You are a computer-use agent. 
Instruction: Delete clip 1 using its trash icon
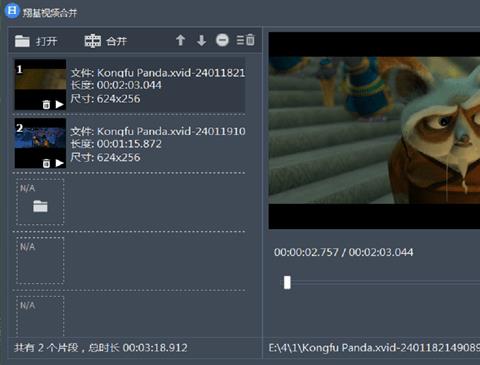click(x=46, y=105)
